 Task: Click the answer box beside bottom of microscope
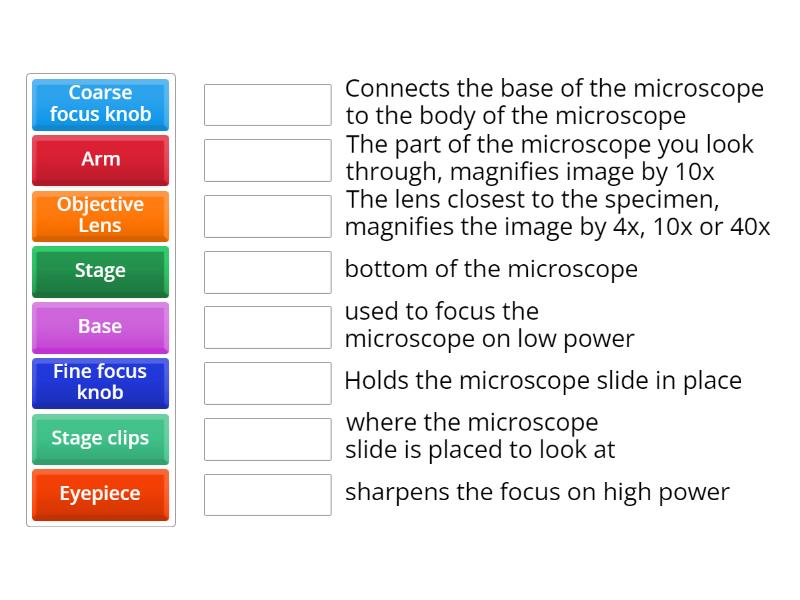267,271
